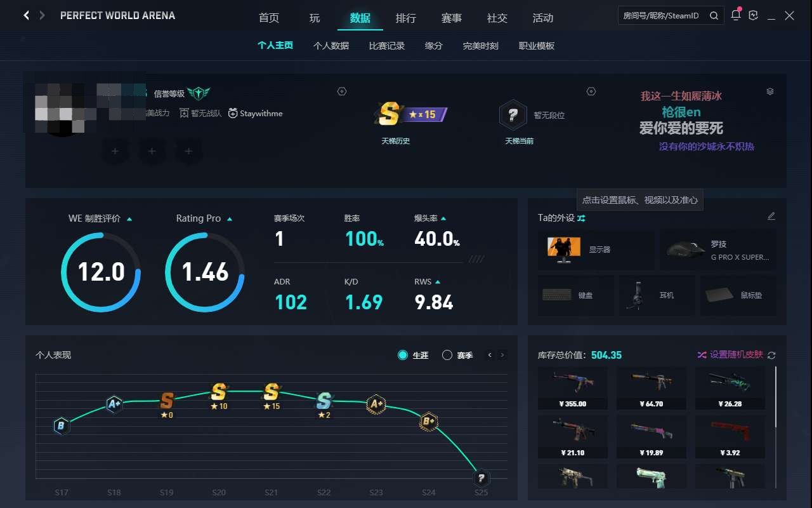Click the 天梯当前 question-mark rank badge
The width and height of the screenshot is (812, 508).
coord(513,115)
